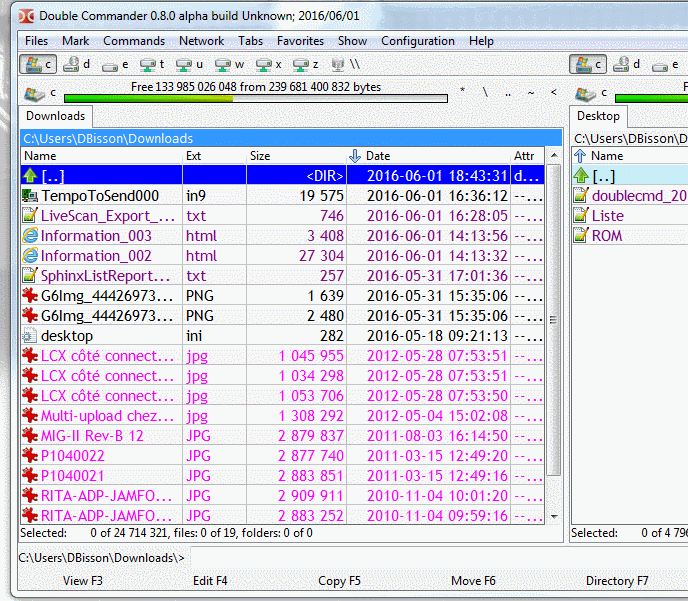Open network drive z in left panel
The image size is (688, 601).
(305, 65)
